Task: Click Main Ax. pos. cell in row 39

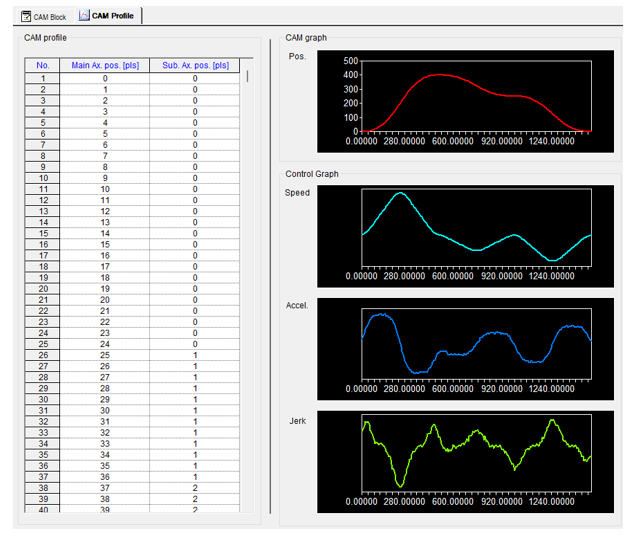Action: coord(105,499)
